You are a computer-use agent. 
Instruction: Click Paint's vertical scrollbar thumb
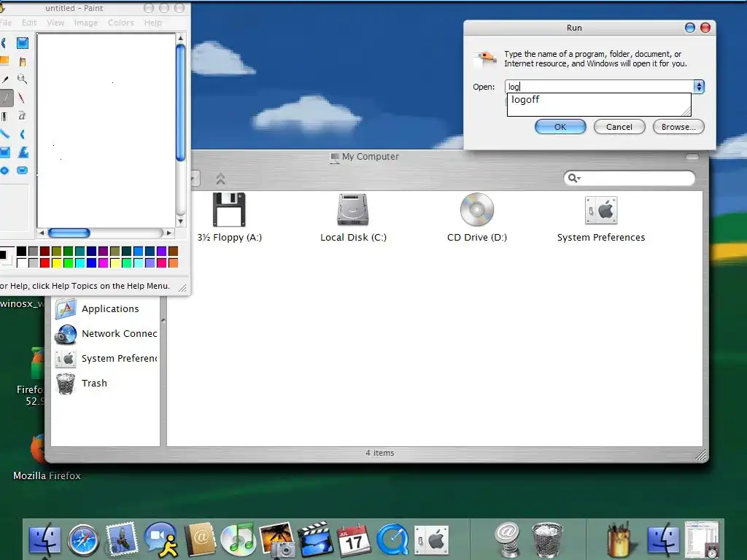click(x=181, y=102)
